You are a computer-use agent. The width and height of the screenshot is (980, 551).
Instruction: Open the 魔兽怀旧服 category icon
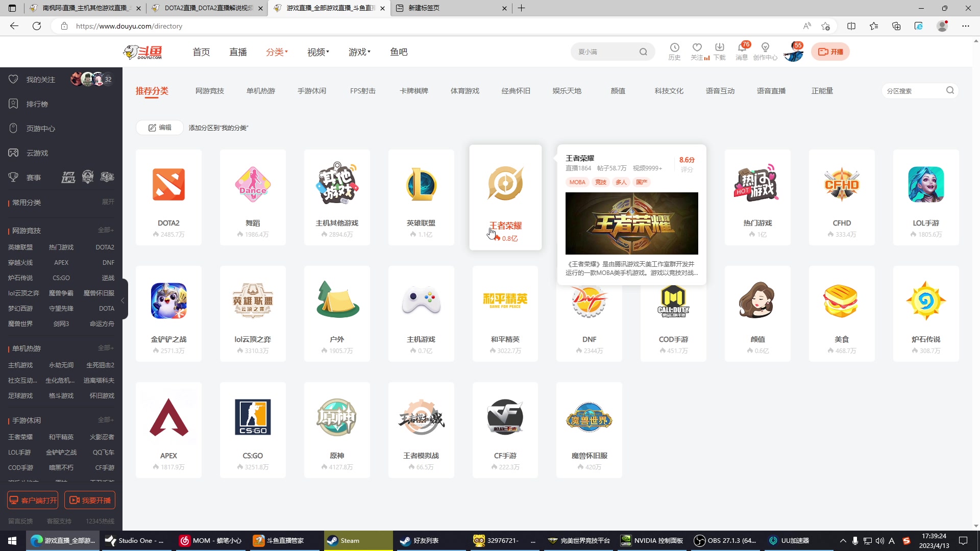pos(589,418)
